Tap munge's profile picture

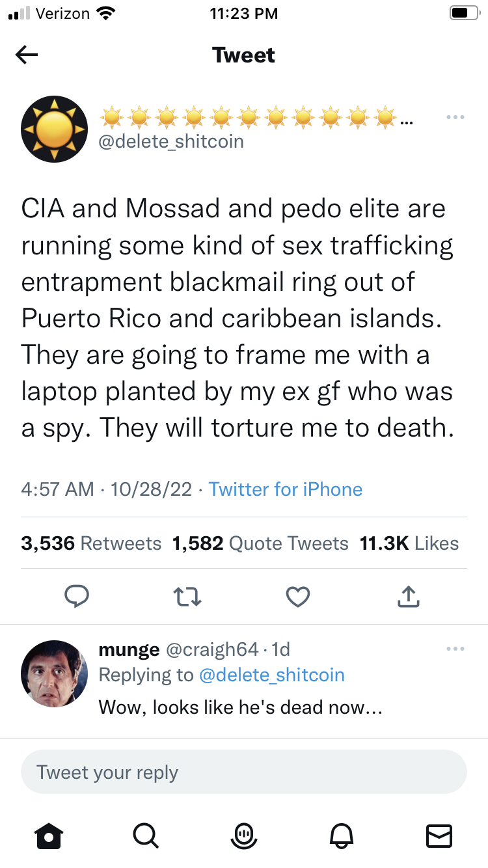pyautogui.click(x=54, y=673)
